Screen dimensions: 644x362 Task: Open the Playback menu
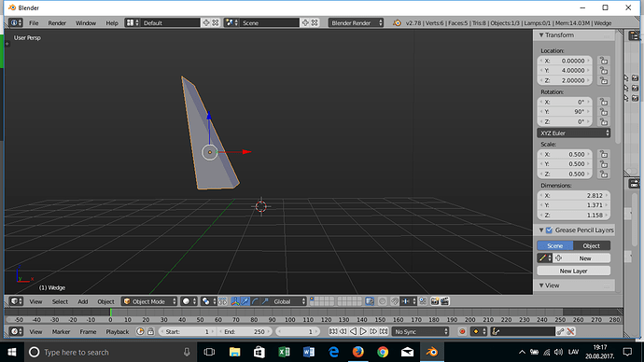point(118,331)
